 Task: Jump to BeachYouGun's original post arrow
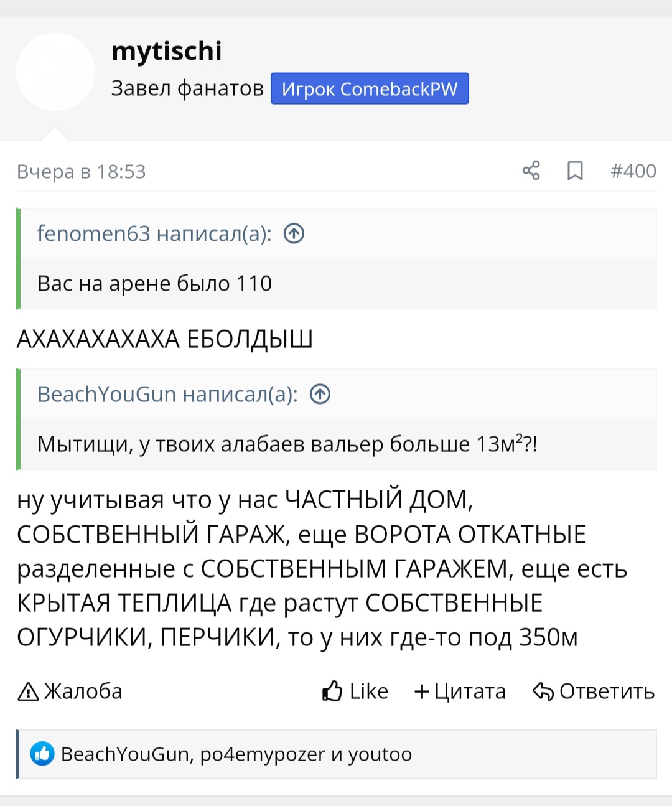tap(320, 394)
